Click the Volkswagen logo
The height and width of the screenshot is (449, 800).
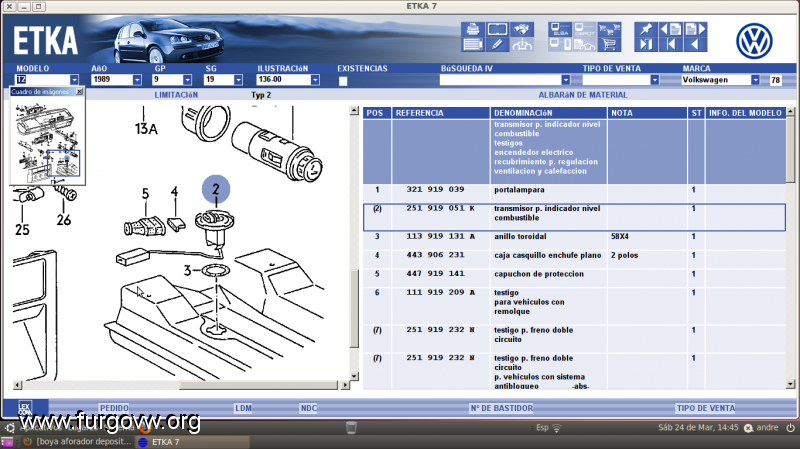pyautogui.click(x=754, y=41)
